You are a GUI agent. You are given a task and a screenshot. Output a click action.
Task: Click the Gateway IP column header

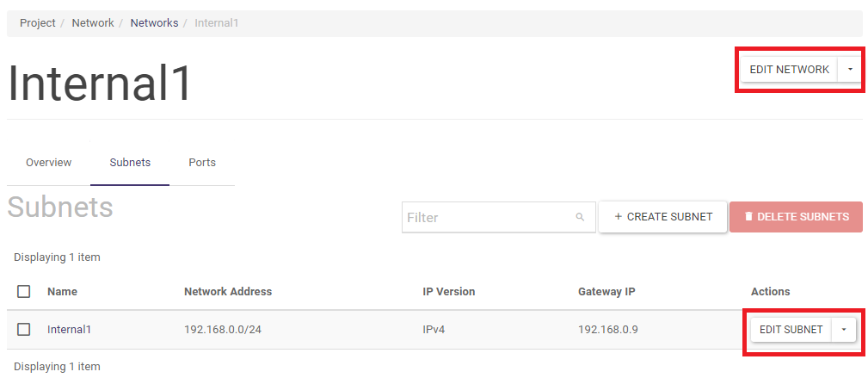coord(606,291)
